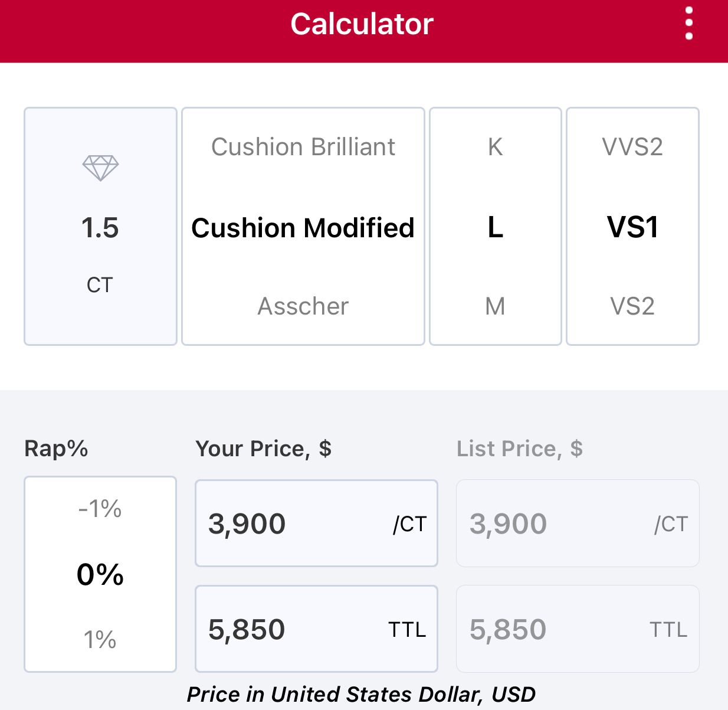Screen dimensions: 728x710
Task: Select color grade M
Action: click(496, 306)
